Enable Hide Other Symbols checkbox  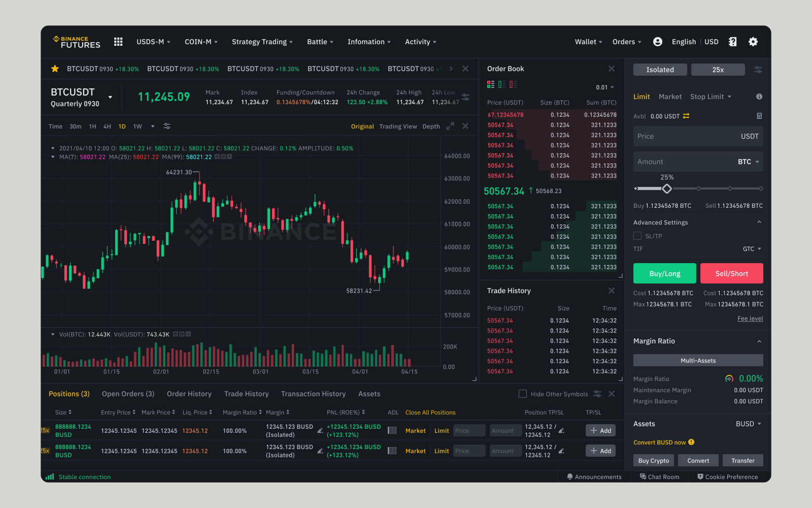(x=523, y=394)
